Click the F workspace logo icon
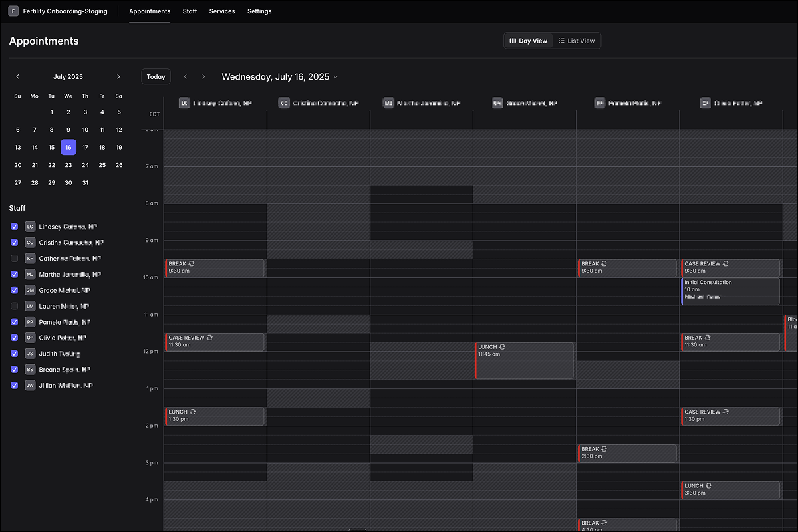This screenshot has height=532, width=798. pos(13,11)
